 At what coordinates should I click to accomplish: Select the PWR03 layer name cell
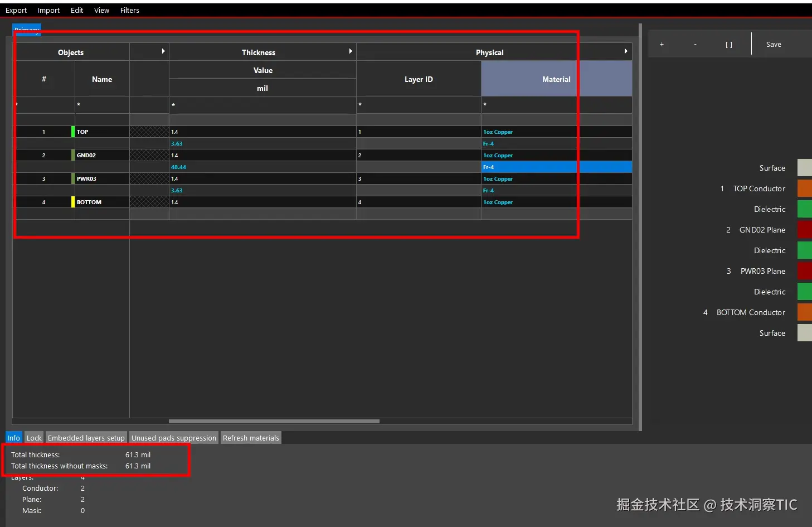click(x=102, y=178)
